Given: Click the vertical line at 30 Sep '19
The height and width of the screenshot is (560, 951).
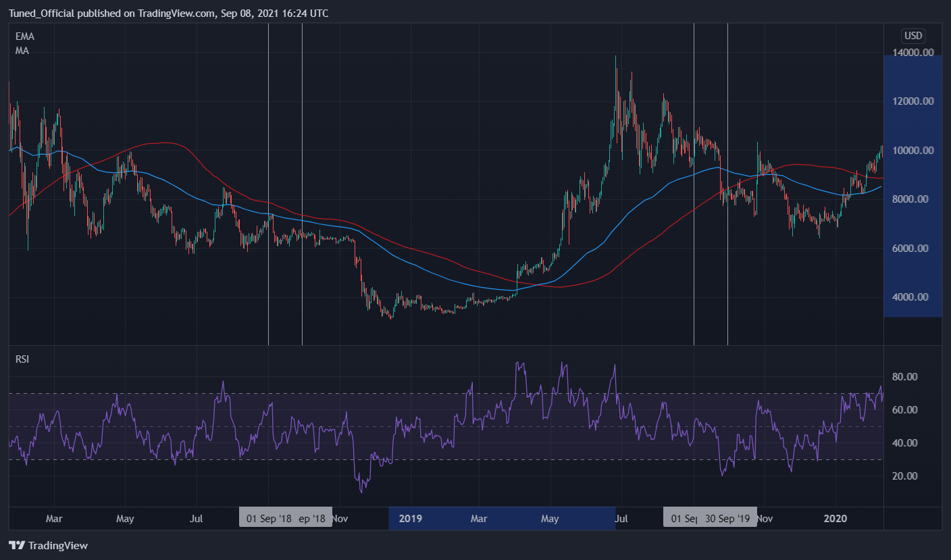Looking at the screenshot, I should [x=727, y=184].
